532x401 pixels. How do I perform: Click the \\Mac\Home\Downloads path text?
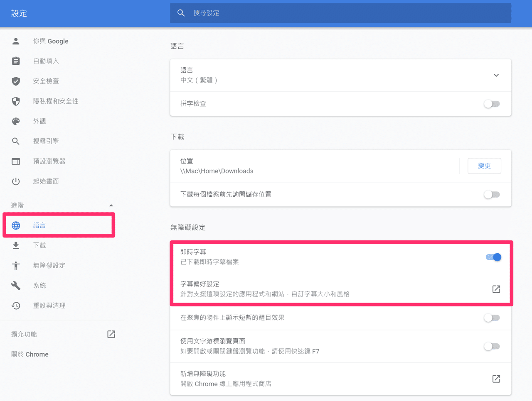[x=217, y=171]
